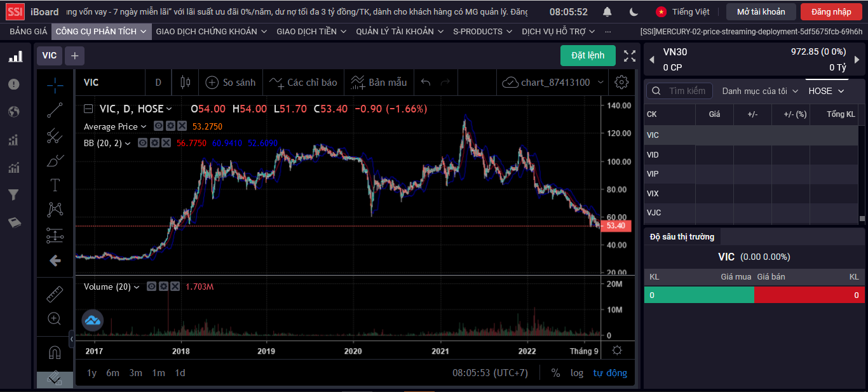Toggle percent scale mode
Image resolution: width=868 pixels, height=392 pixels.
pyautogui.click(x=556, y=373)
